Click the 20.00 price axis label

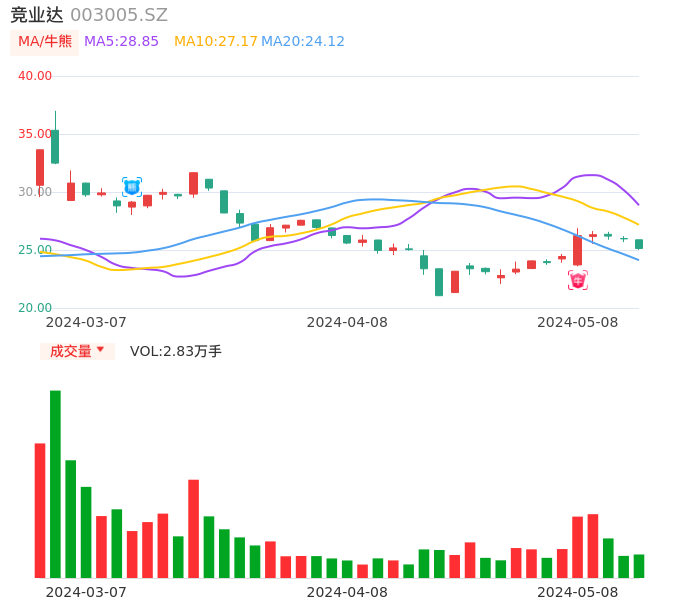click(35, 308)
